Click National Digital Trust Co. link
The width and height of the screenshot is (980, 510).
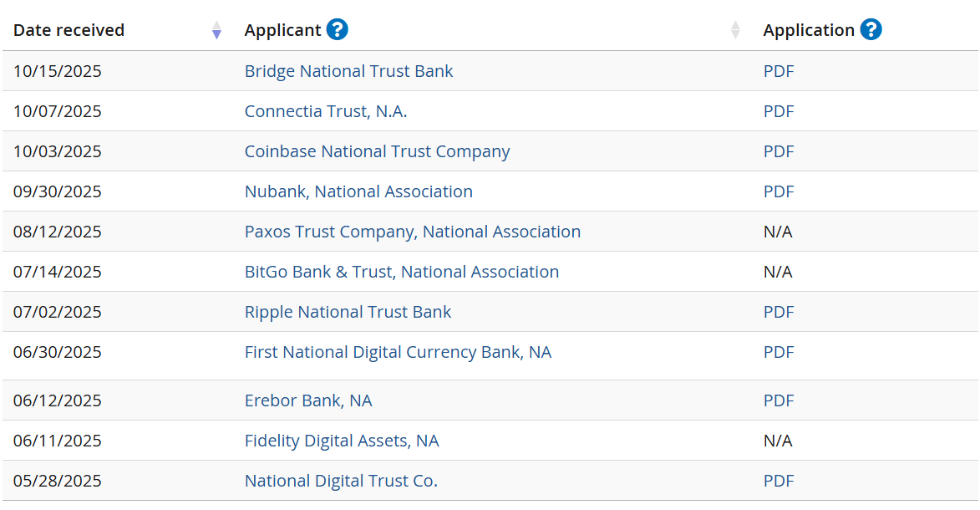341,481
